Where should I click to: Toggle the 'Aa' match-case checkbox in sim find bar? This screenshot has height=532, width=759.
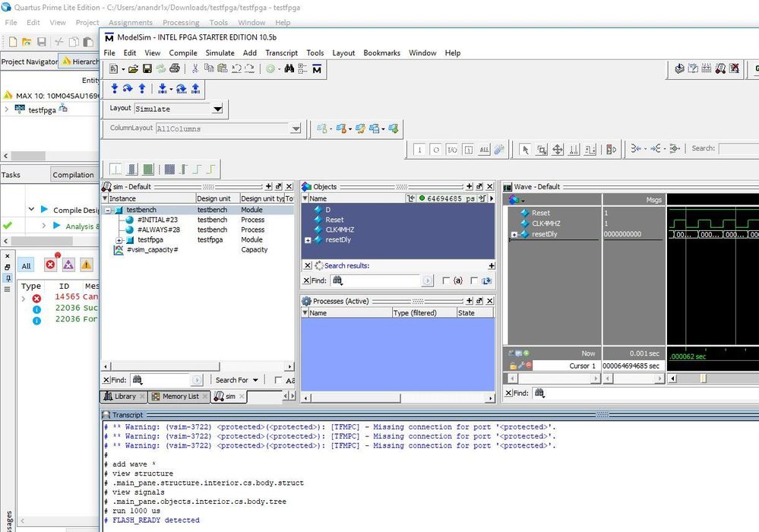[x=278, y=380]
